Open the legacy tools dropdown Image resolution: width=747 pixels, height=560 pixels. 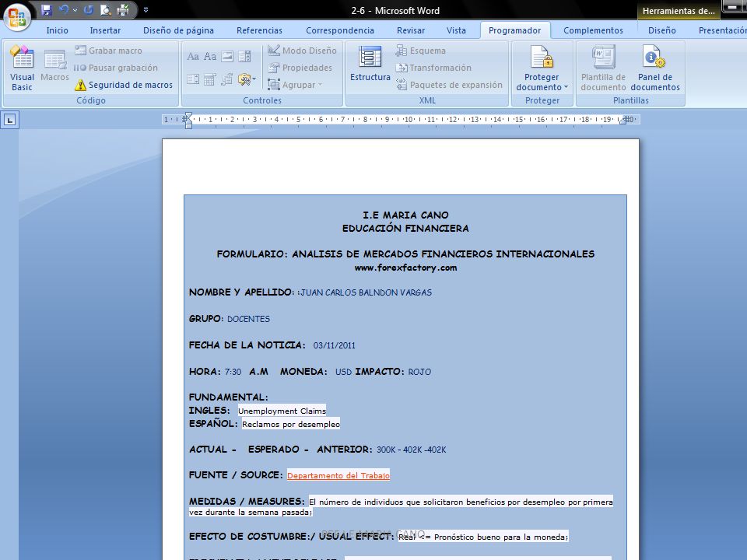tap(247, 79)
